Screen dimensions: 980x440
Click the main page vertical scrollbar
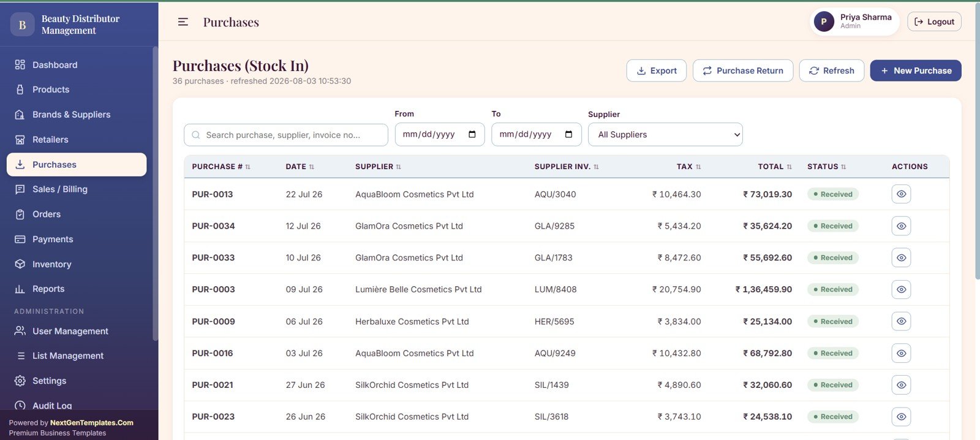977,142
